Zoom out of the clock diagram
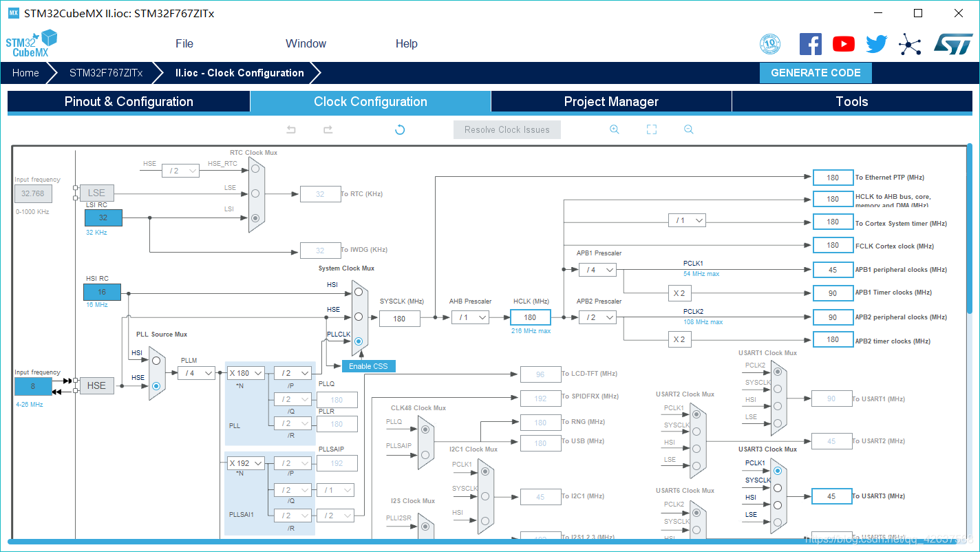Image resolution: width=980 pixels, height=552 pixels. (x=688, y=129)
